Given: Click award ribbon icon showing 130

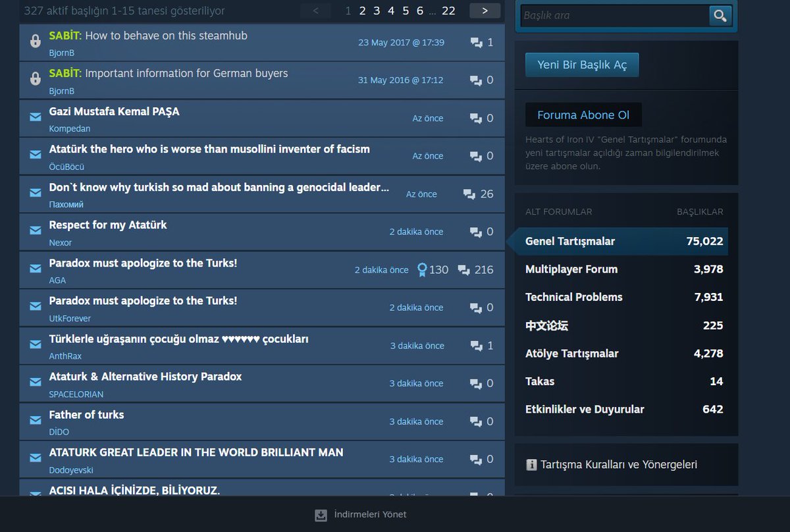Looking at the screenshot, I should point(422,270).
